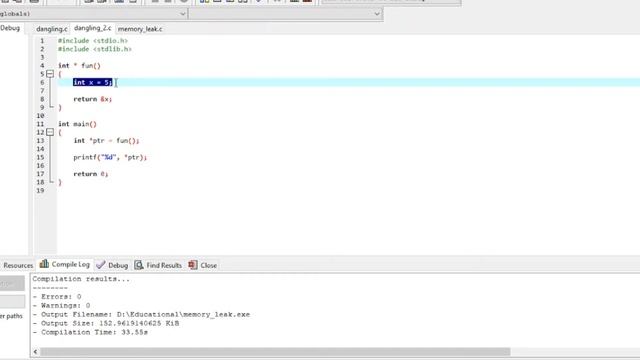This screenshot has height=360, width=640.
Task: Open the Resources tab in bottom panel
Action: 18,265
